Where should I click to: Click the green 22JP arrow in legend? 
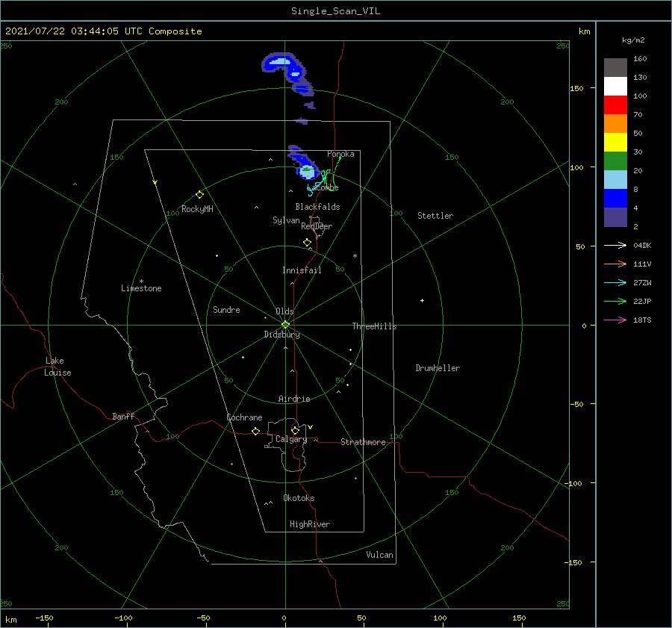point(615,302)
